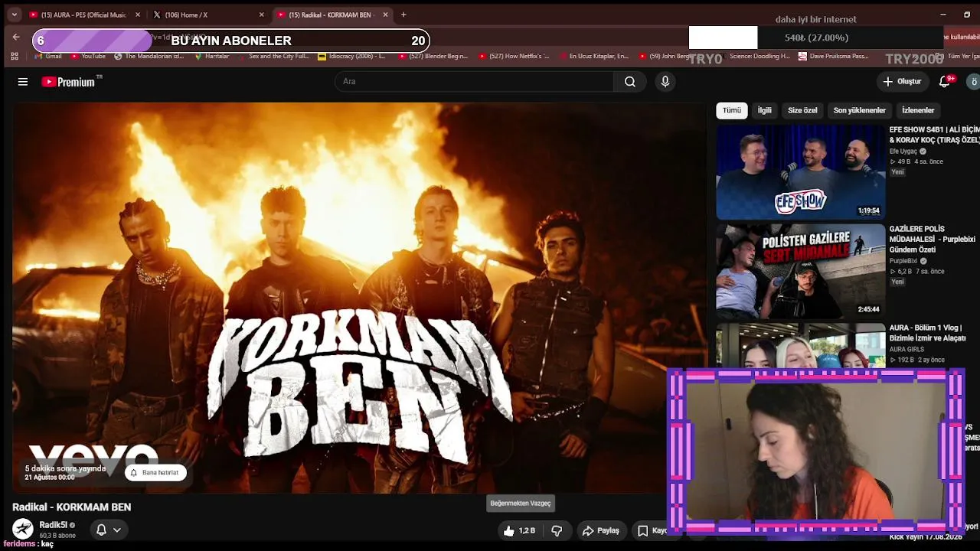Screen dimensions: 980x551
Task: Click the Bana hatırlat reminder button
Action: (x=155, y=473)
